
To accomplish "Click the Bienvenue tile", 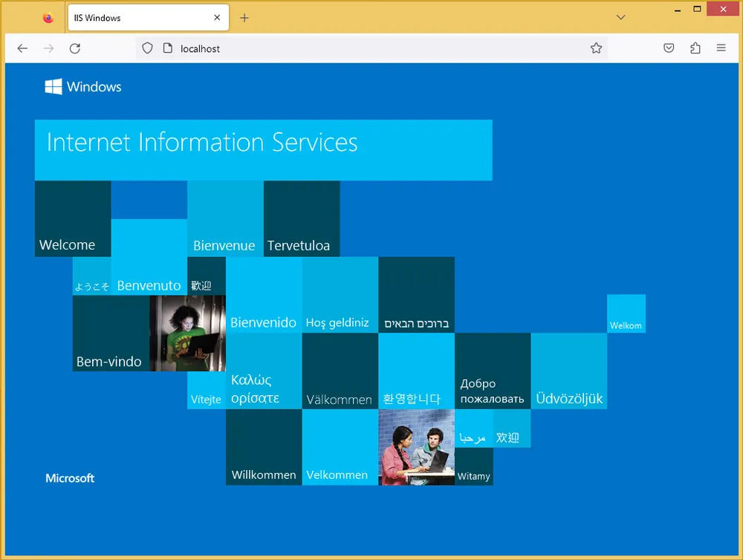I will tap(226, 218).
